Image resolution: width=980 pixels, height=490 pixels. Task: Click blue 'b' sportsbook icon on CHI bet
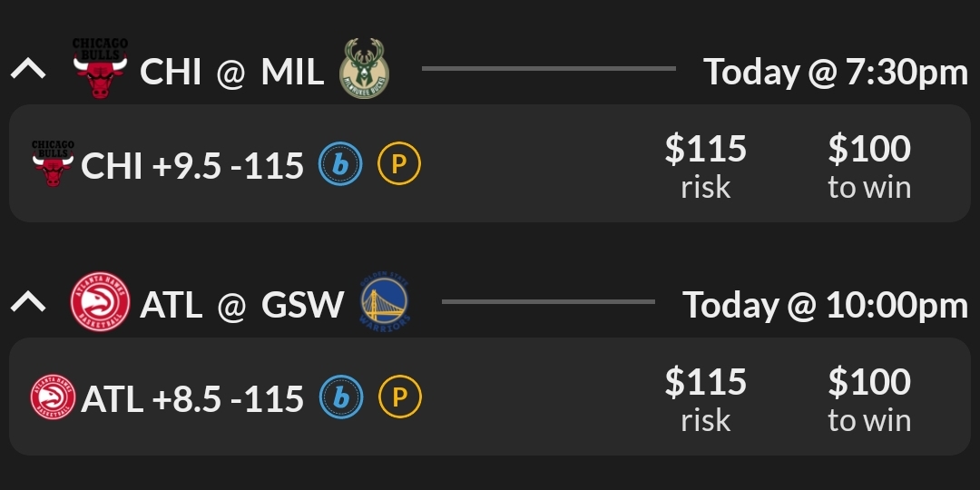[340, 164]
